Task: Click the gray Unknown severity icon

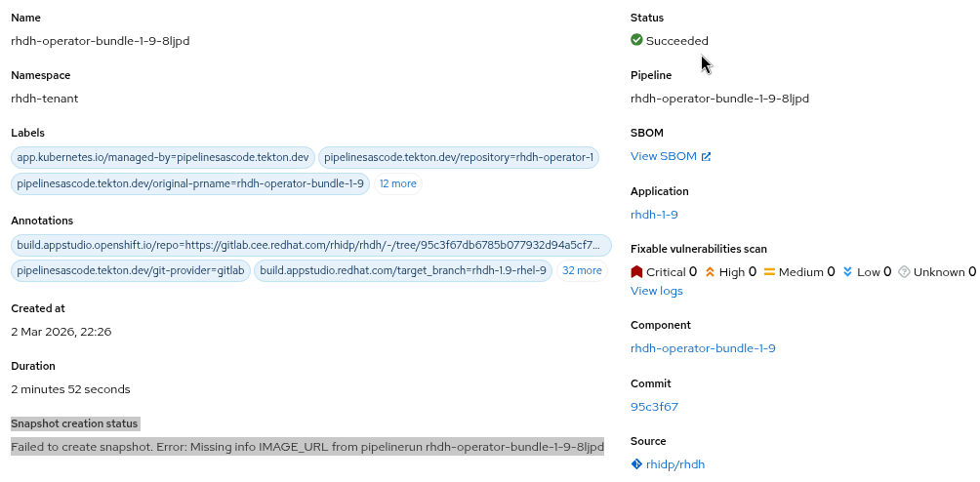Action: (x=904, y=272)
